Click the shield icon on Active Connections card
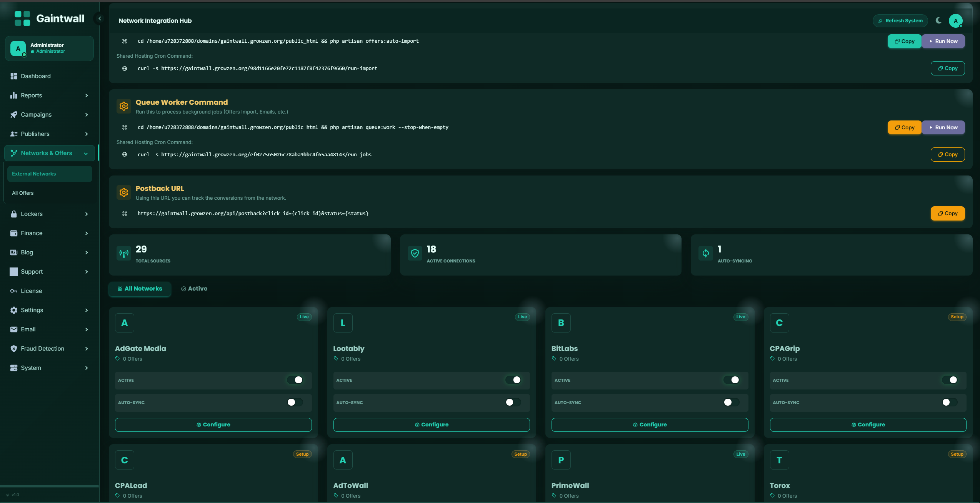 [415, 253]
